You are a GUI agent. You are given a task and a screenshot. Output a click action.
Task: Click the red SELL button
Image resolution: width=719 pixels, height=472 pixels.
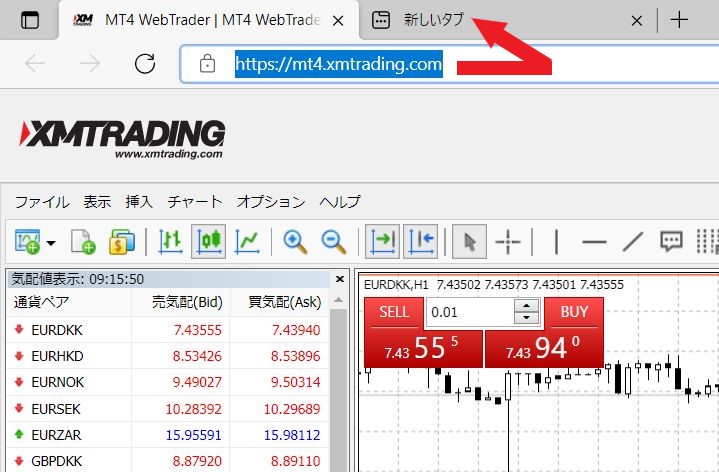[x=394, y=312]
